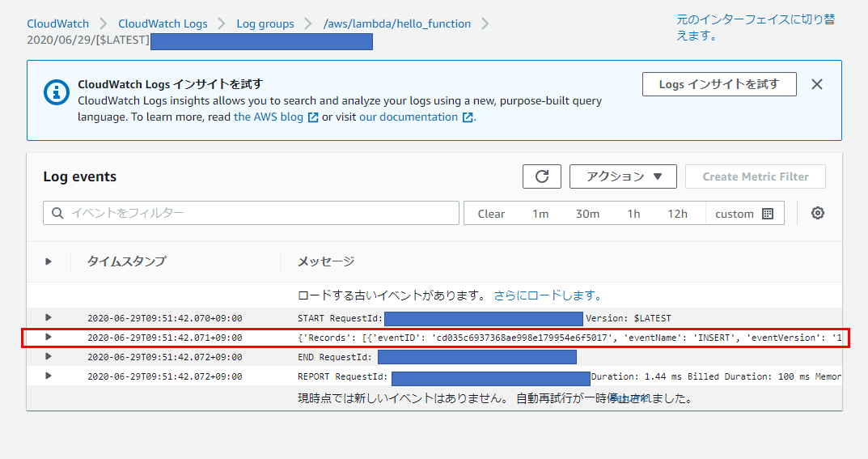
Task: Click the 2020/06/29/[$LATEST] log stream name
Action: click(x=88, y=40)
